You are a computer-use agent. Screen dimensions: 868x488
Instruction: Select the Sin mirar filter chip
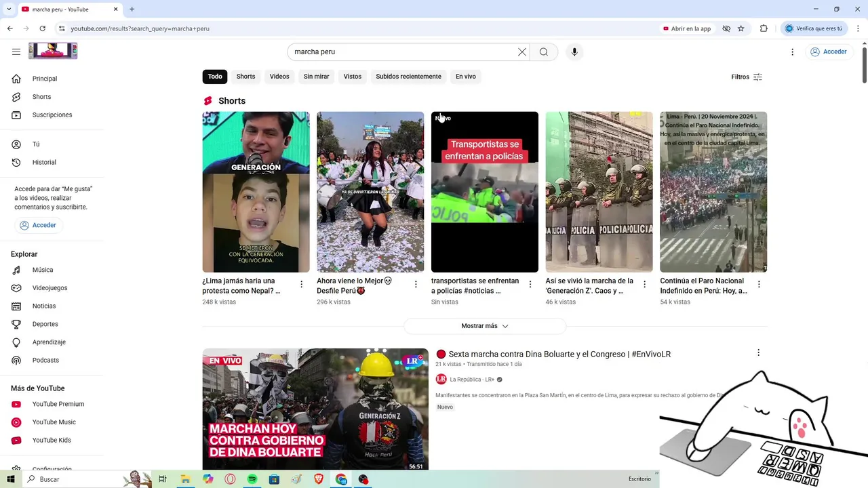click(x=316, y=77)
